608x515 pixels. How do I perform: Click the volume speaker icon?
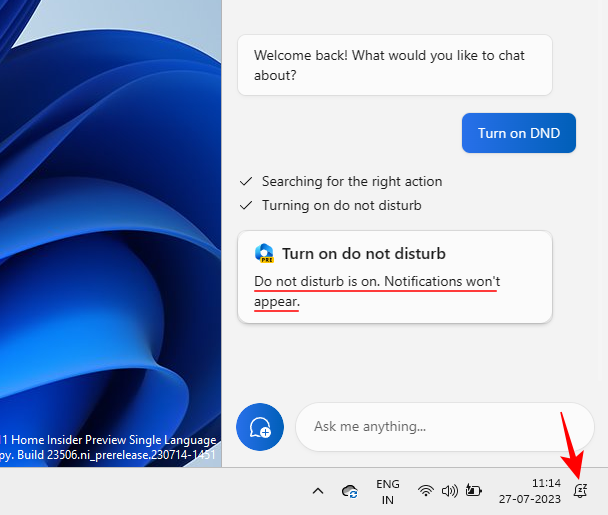click(450, 491)
